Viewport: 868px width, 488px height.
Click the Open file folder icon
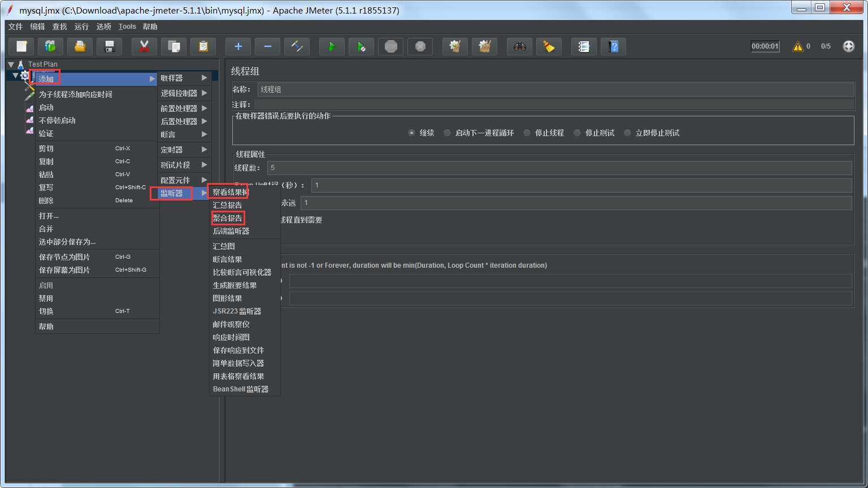[x=80, y=46]
